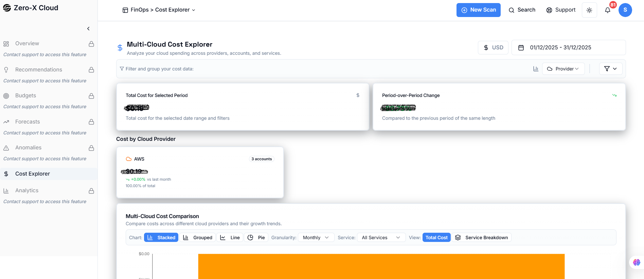Click the Support button
The width and height of the screenshot is (644, 279).
point(561,10)
